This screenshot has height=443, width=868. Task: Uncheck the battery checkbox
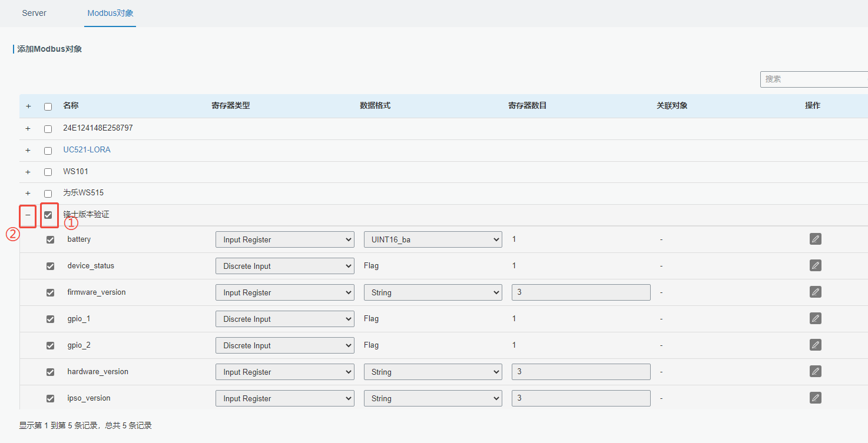[x=50, y=239]
